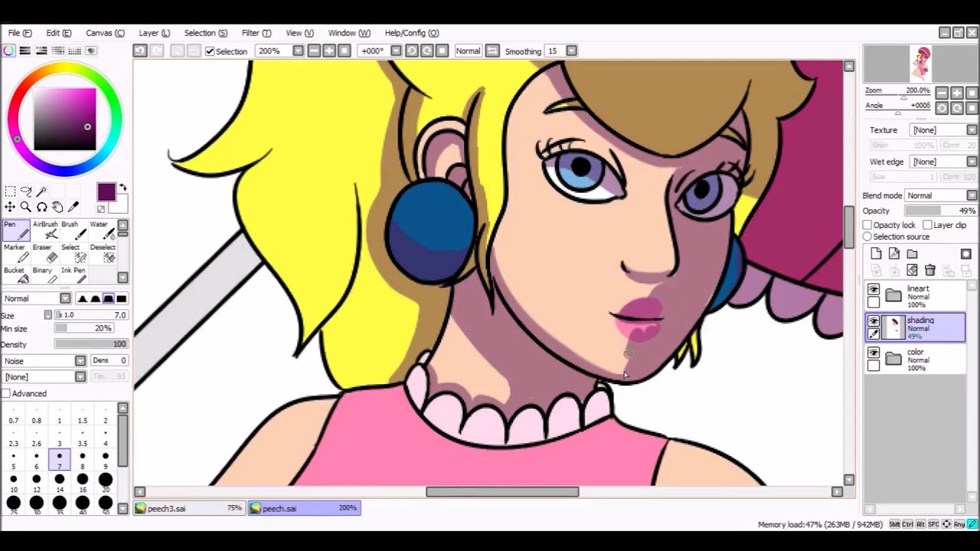Enable the Selection source option

coord(867,236)
